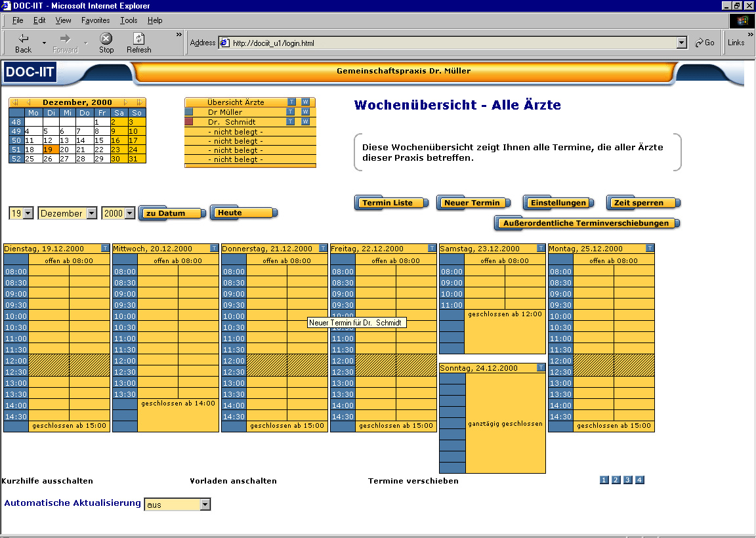Click the Stop toolbar icon

(106, 39)
